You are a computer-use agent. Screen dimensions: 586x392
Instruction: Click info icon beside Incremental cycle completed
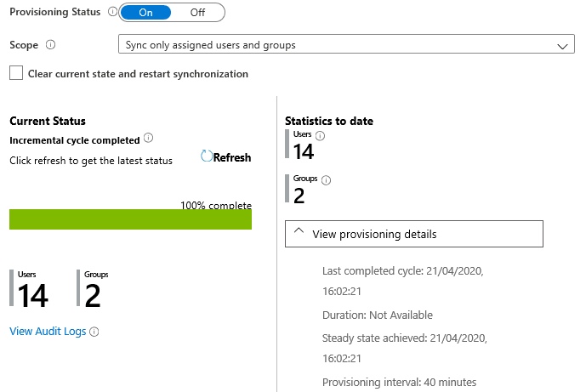[148, 138]
